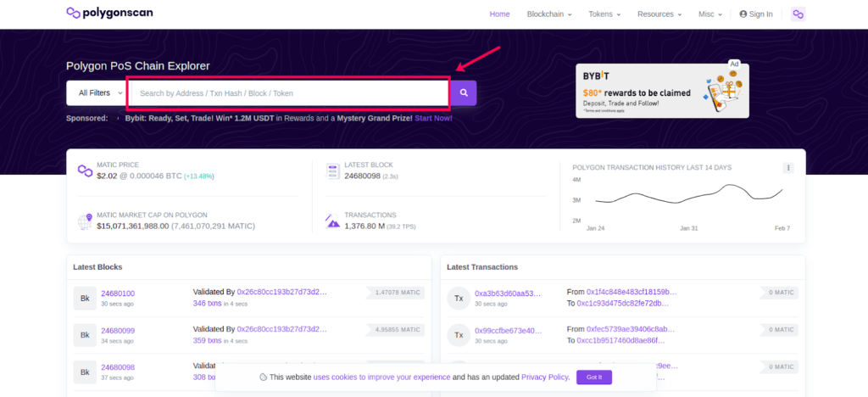View the 359 txns link
Viewport: 868px width, 397px height.
[x=207, y=340]
